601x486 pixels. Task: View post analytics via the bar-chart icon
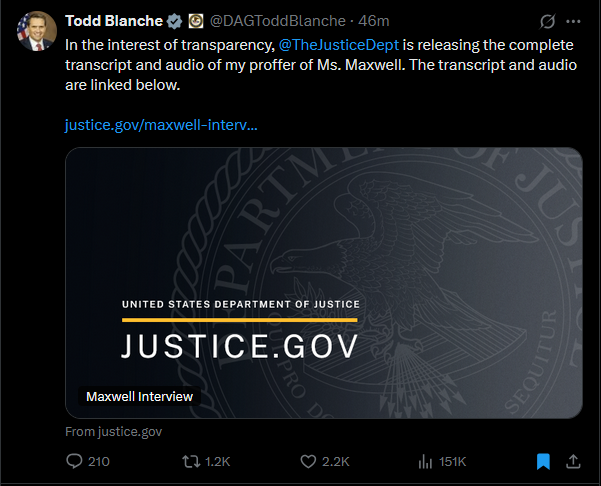(x=425, y=461)
